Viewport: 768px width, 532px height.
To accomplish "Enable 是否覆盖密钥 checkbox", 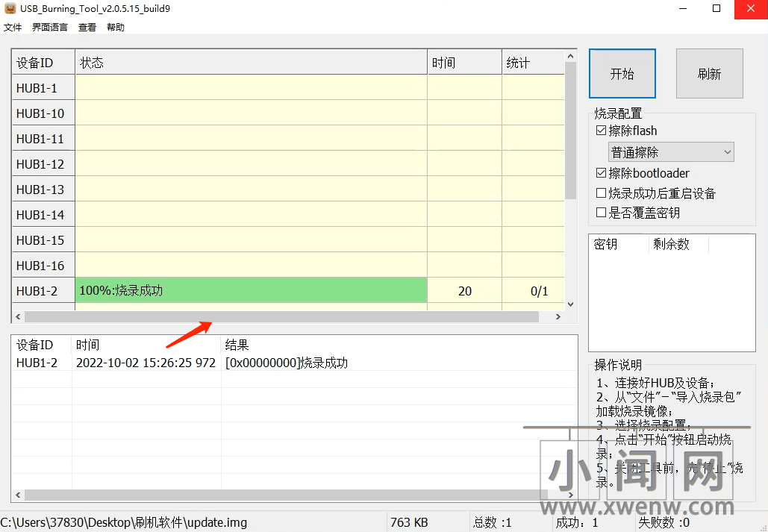I will (x=602, y=213).
